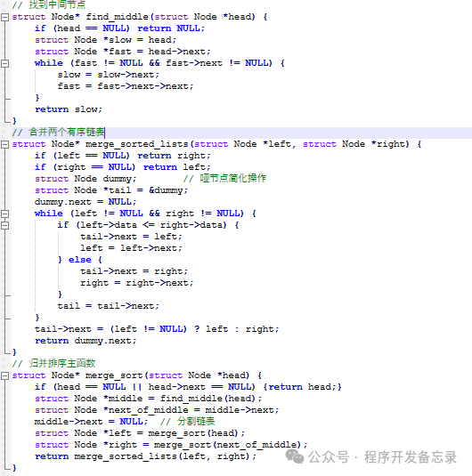Click line 'tail = tail->next;'
Image resolution: width=472 pixels, height=476 pixels.
tap(108, 306)
